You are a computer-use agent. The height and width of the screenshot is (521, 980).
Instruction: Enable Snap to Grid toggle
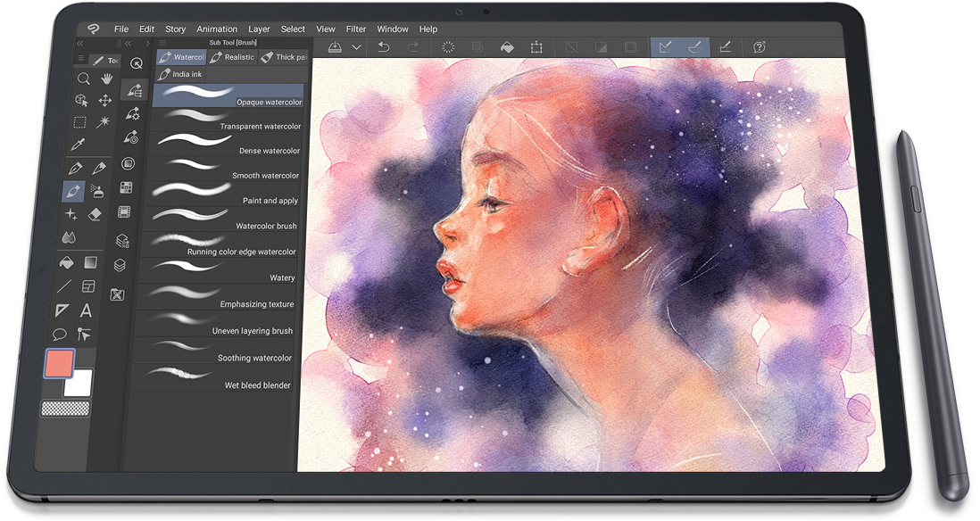point(725,47)
